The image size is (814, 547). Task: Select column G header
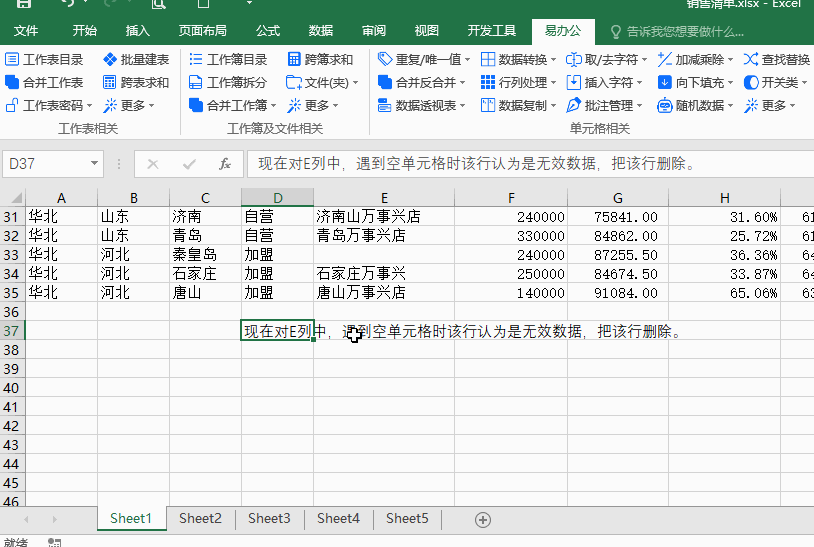tap(618, 198)
